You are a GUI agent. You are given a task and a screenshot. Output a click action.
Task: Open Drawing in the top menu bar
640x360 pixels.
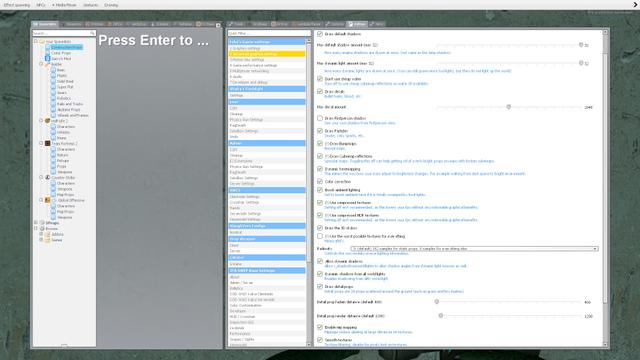pos(111,5)
